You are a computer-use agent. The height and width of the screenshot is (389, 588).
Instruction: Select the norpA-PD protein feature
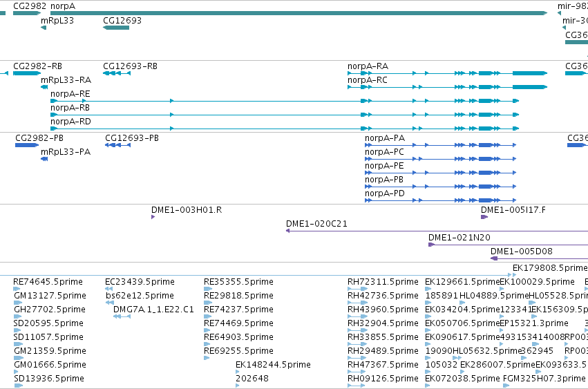441,200
